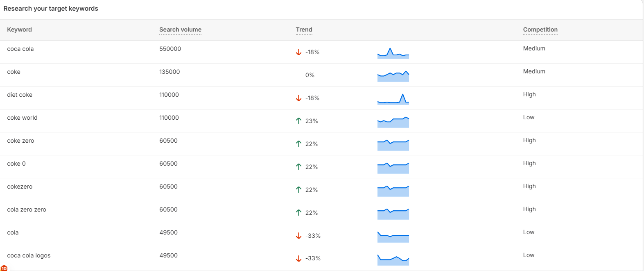Click High competition for cokezero

tap(529, 186)
